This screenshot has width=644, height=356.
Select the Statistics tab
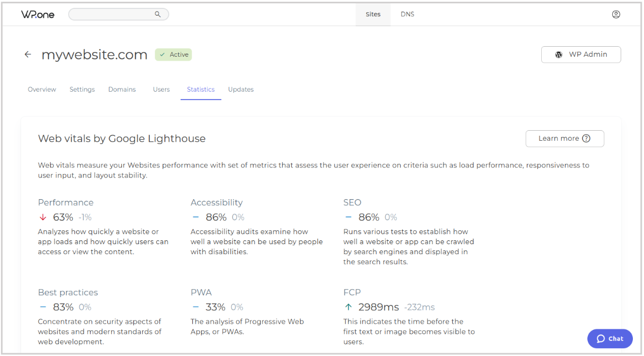(201, 90)
